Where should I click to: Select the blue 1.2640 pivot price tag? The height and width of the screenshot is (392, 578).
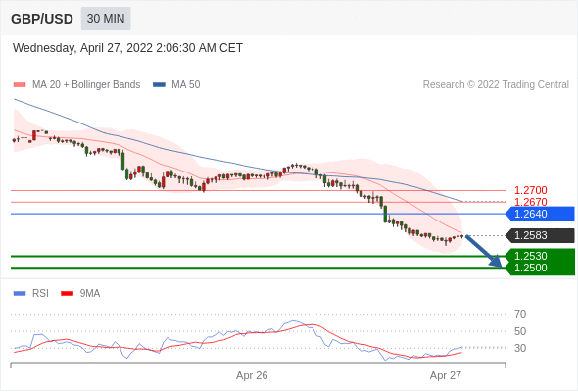coord(540,214)
